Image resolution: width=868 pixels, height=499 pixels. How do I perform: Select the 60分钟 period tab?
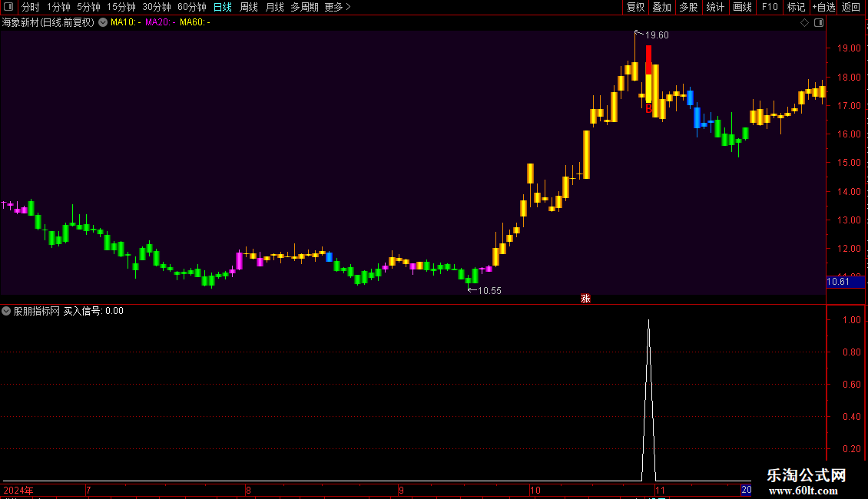point(192,7)
